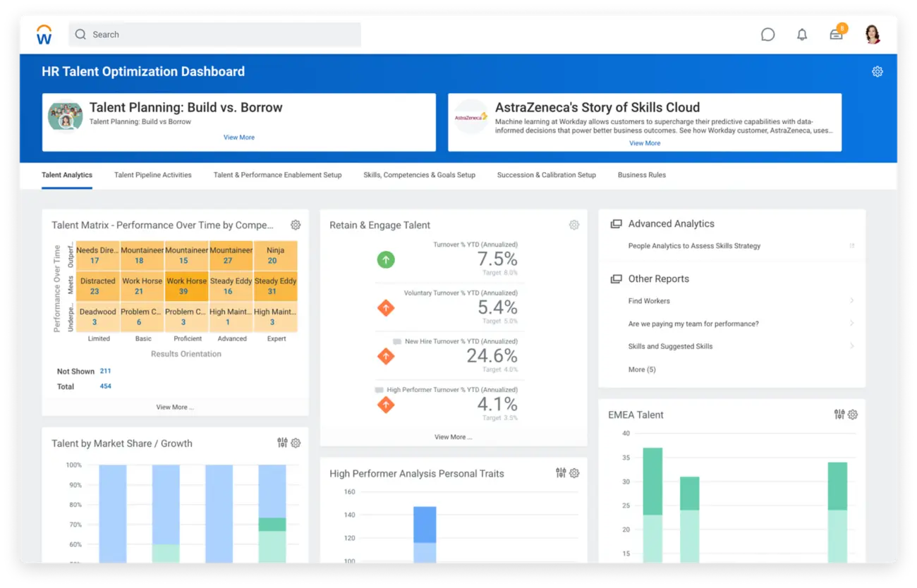Click the notifications bell icon
This screenshot has height=588, width=917.
802,34
